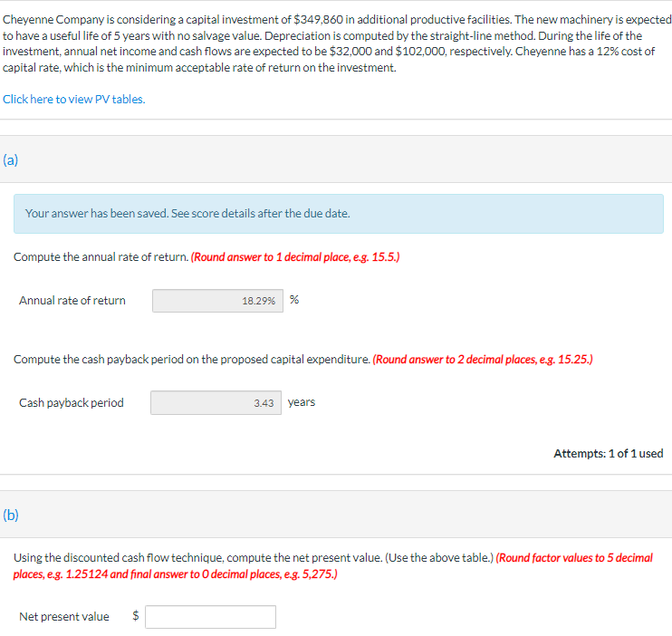Click the 'Your answer has been saved' notice
Image resolution: width=672 pixels, height=636 pixels.
[339, 214]
